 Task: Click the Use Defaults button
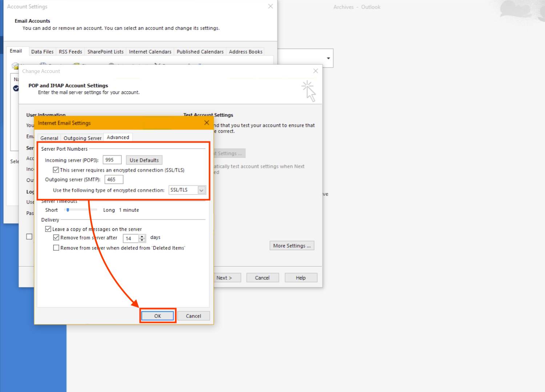coord(144,160)
